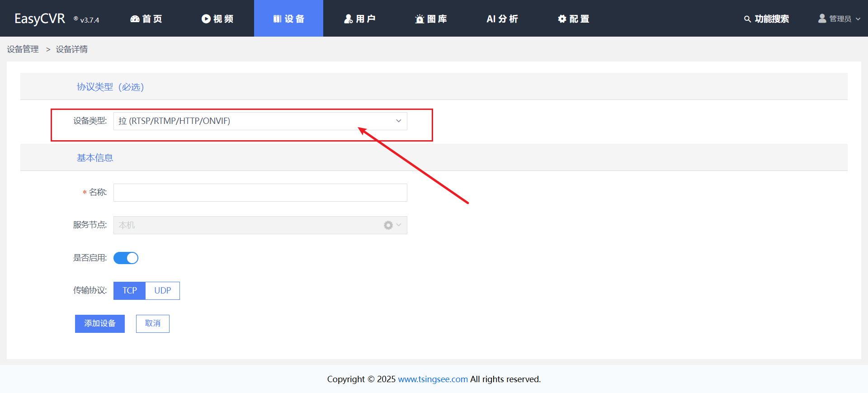Click the dashboard icon beside 首页
This screenshot has height=393, width=868.
[135, 19]
